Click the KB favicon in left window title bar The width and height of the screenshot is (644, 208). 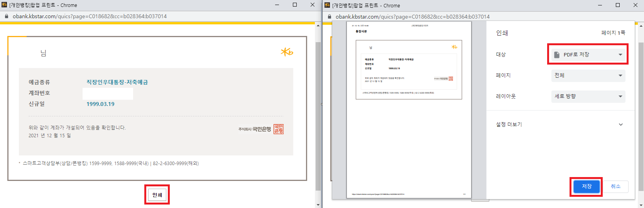pos(5,5)
